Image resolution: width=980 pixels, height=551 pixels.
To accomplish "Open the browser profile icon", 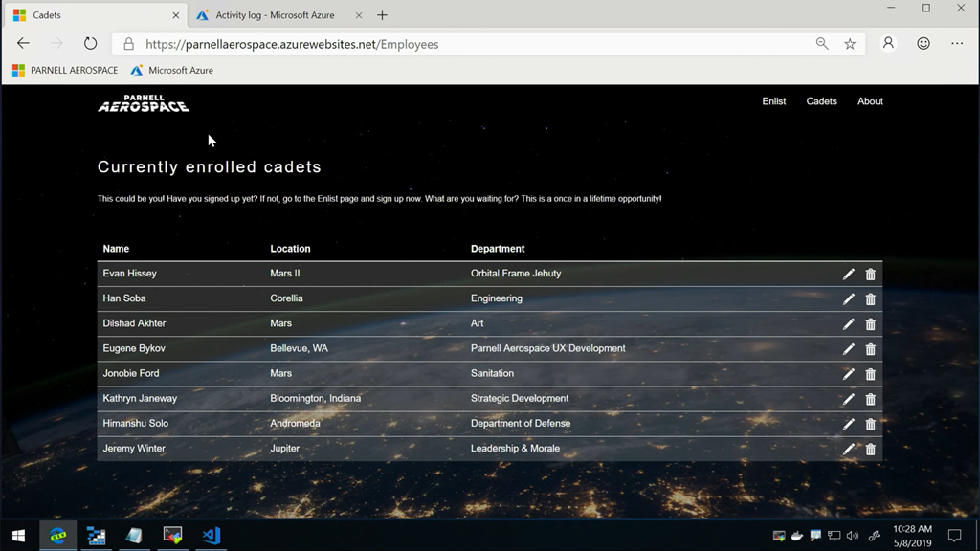I will coord(888,44).
